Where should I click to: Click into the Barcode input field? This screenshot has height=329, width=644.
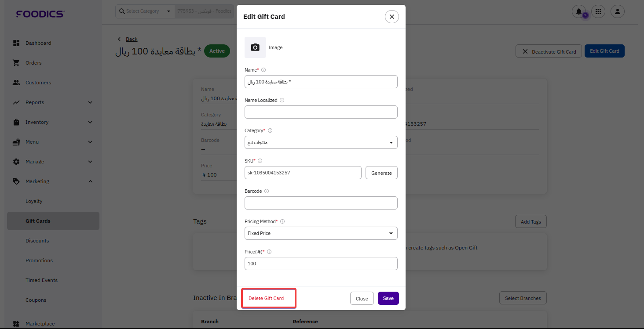(x=321, y=203)
